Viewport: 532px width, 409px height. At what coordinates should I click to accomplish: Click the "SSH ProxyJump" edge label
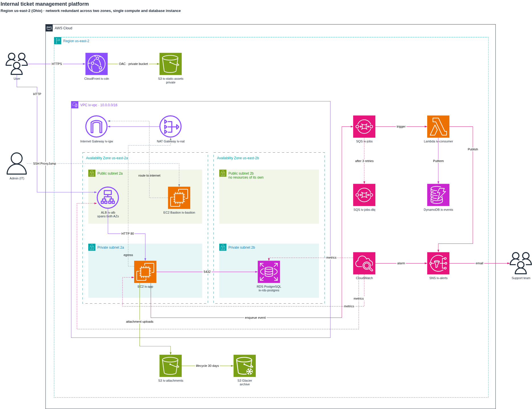point(44,163)
